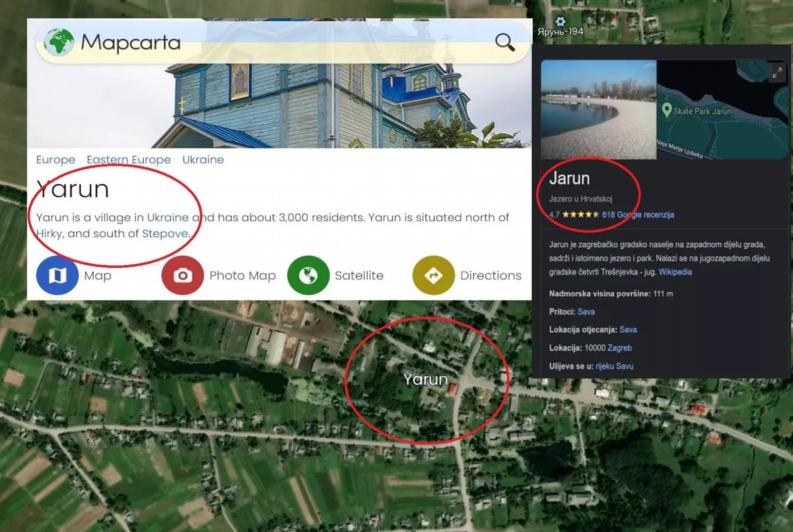Switch to Satellite view via green globe
Screen dimensions: 793x532
pyautogui.click(x=308, y=275)
